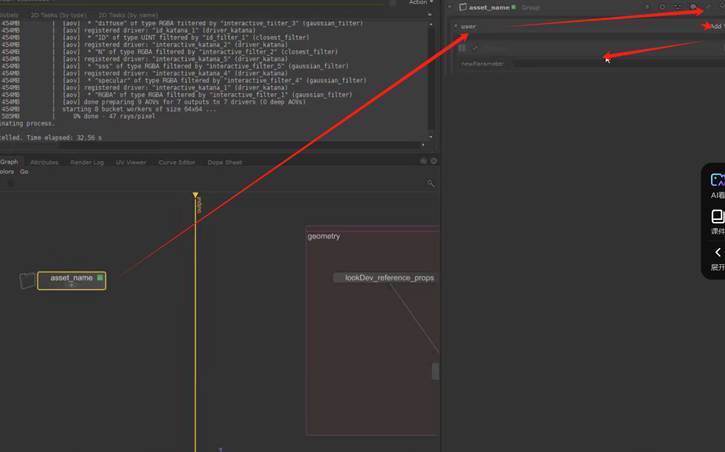Click the folder icon beside asset_name node
Image resolution: width=725 pixels, height=452 pixels.
pos(27,280)
